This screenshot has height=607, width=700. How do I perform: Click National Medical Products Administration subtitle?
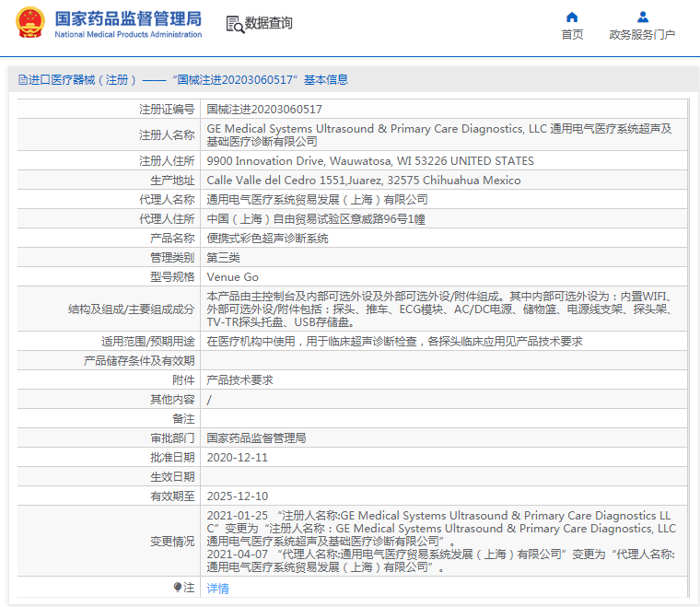pyautogui.click(x=128, y=34)
